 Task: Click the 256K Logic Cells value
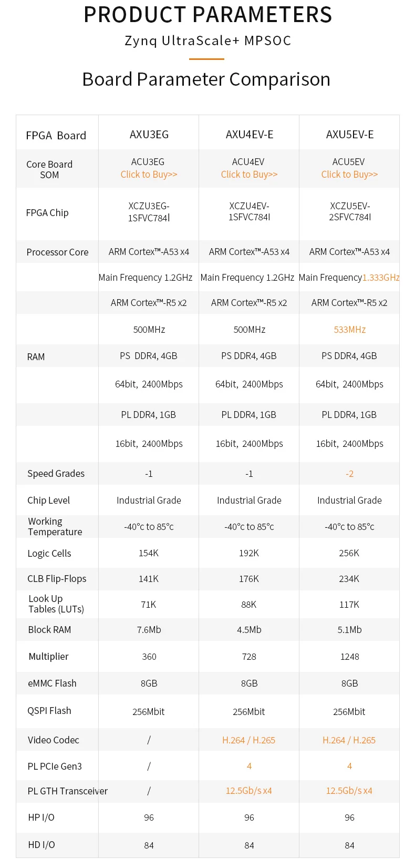[349, 553]
